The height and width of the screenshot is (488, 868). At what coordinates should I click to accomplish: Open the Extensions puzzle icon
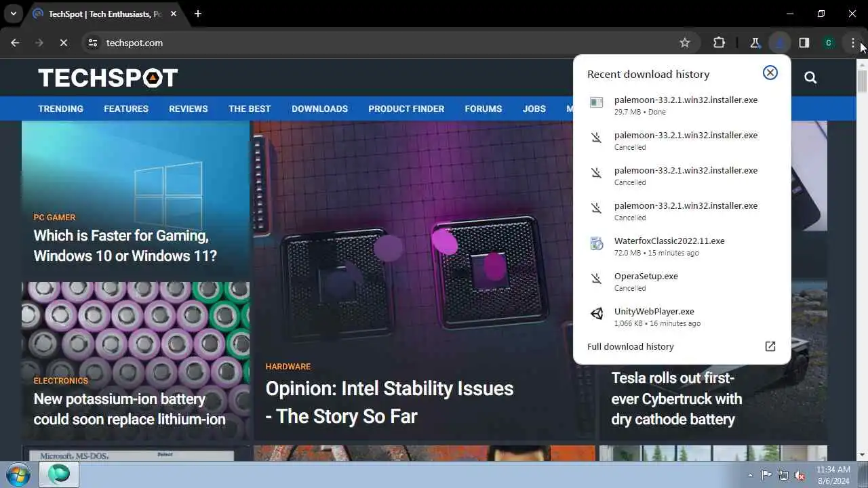[x=719, y=43]
